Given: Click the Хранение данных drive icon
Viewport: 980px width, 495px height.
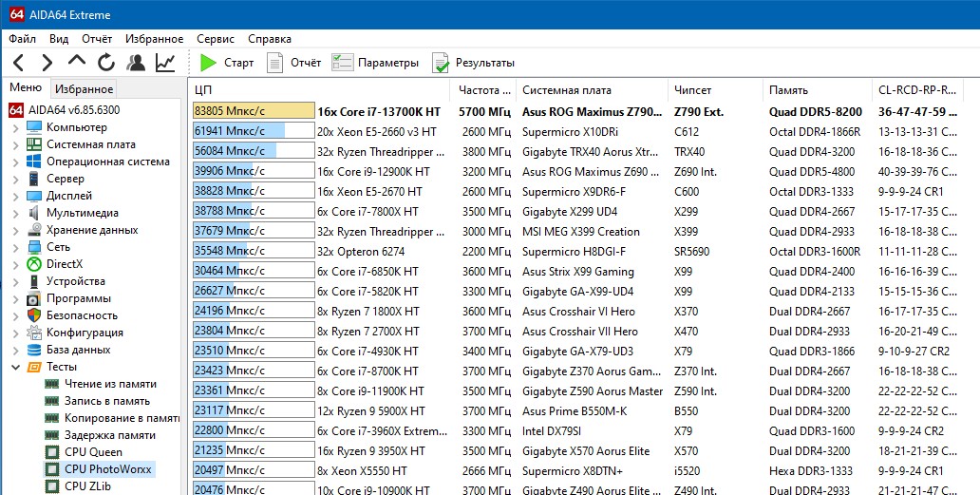Looking at the screenshot, I should [34, 230].
